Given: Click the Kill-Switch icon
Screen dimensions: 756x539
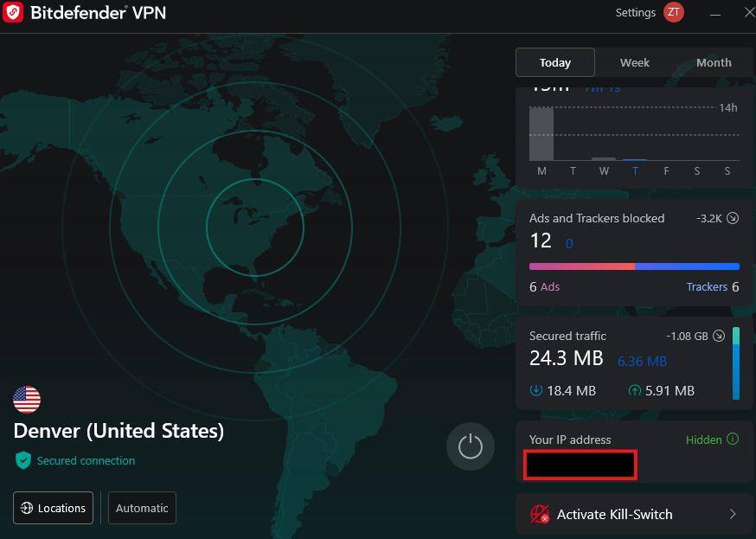Looking at the screenshot, I should click(x=540, y=514).
